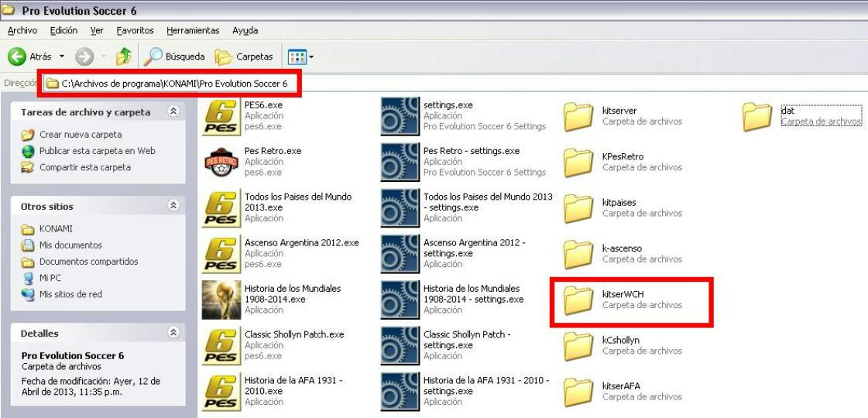Select the folder name kitserver
Screen dimensions: 868x418
tap(619, 111)
